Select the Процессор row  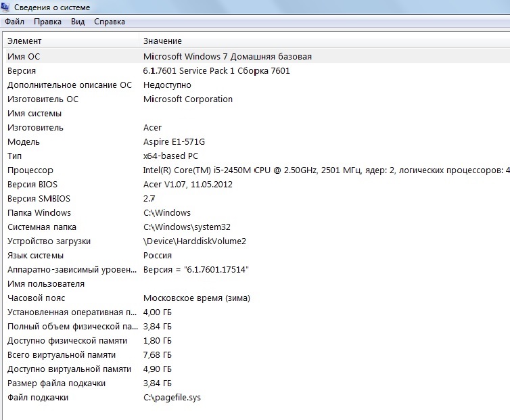pyautogui.click(x=30, y=170)
